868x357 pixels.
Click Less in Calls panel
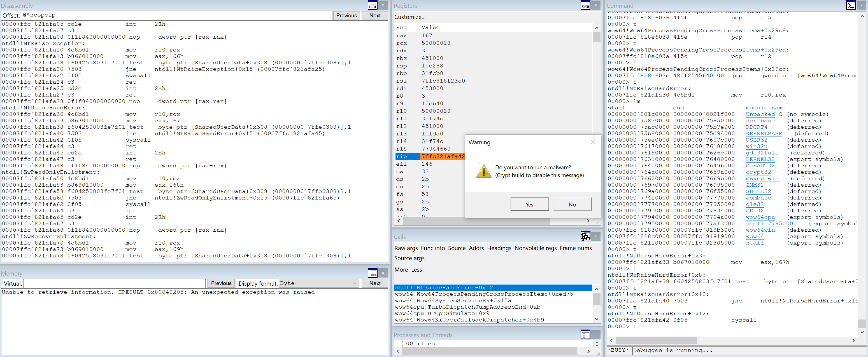(x=416, y=269)
